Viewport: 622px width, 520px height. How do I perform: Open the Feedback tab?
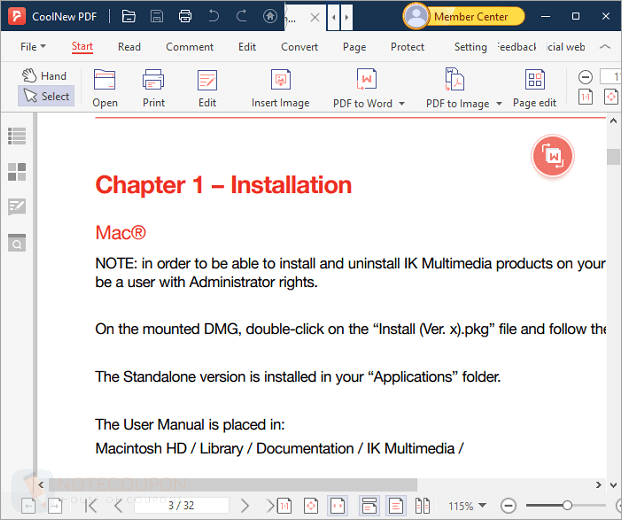(517, 47)
